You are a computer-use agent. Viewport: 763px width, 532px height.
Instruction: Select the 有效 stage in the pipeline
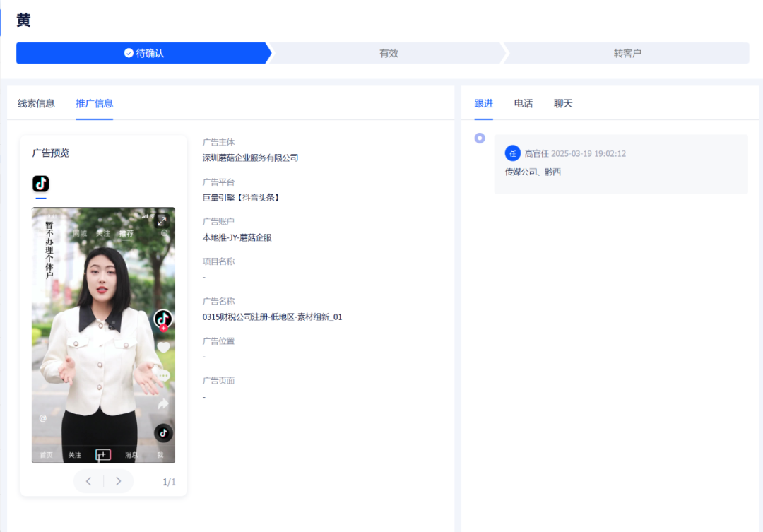click(389, 52)
